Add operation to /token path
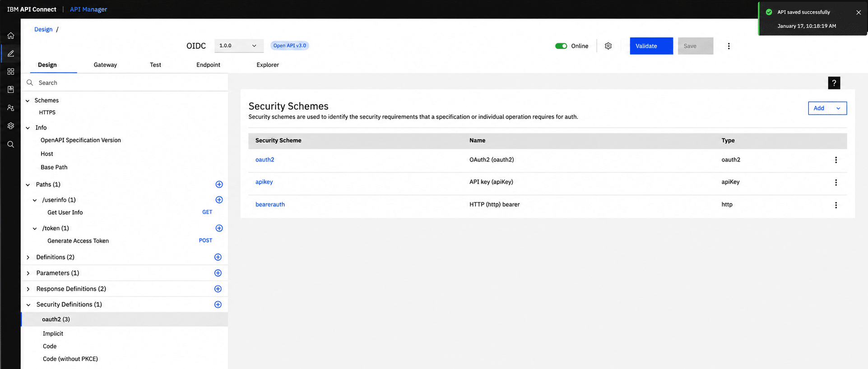 coord(219,228)
